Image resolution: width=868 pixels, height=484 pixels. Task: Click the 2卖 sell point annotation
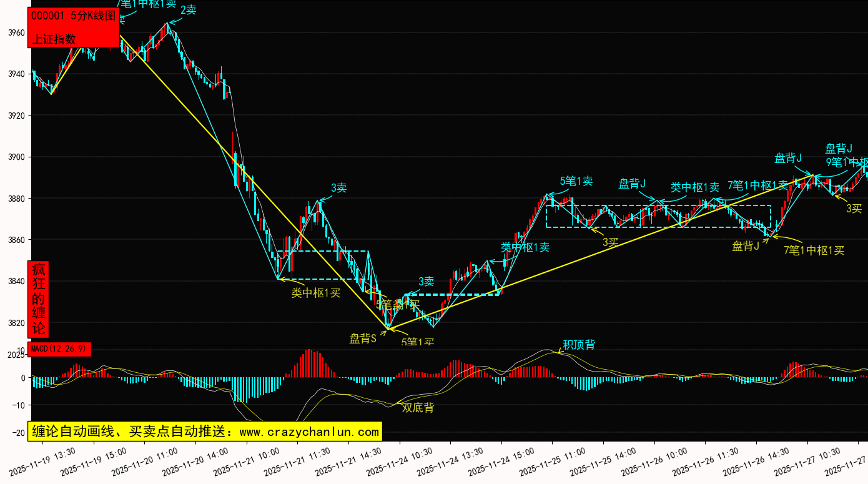188,10
